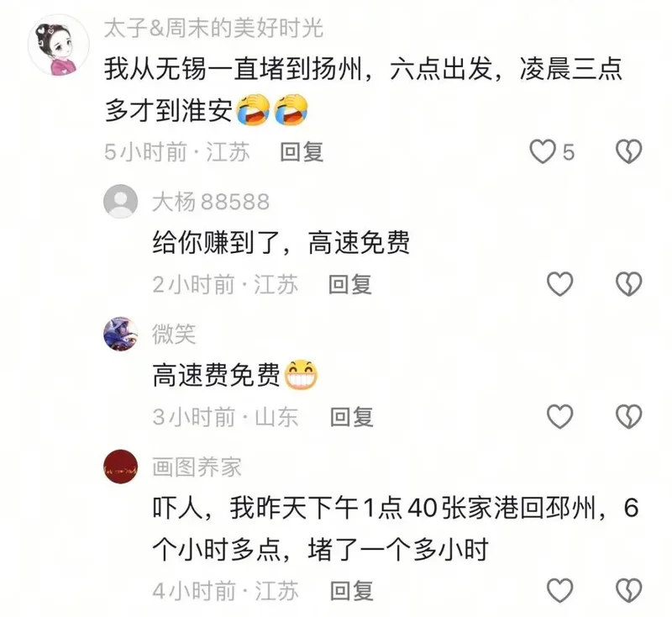Like the comment by 太子&周末的美好时光

point(543,152)
